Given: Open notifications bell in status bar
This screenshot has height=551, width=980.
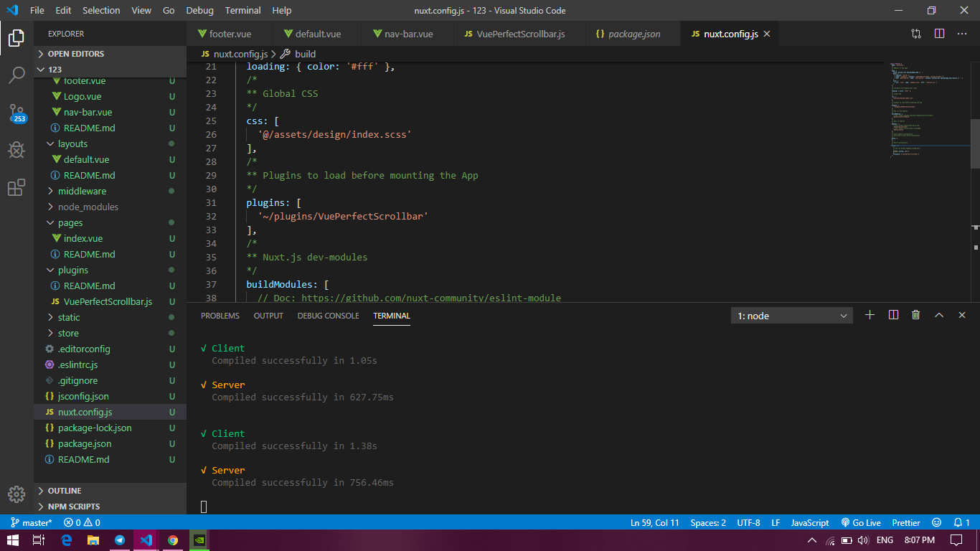Looking at the screenshot, I should (961, 522).
